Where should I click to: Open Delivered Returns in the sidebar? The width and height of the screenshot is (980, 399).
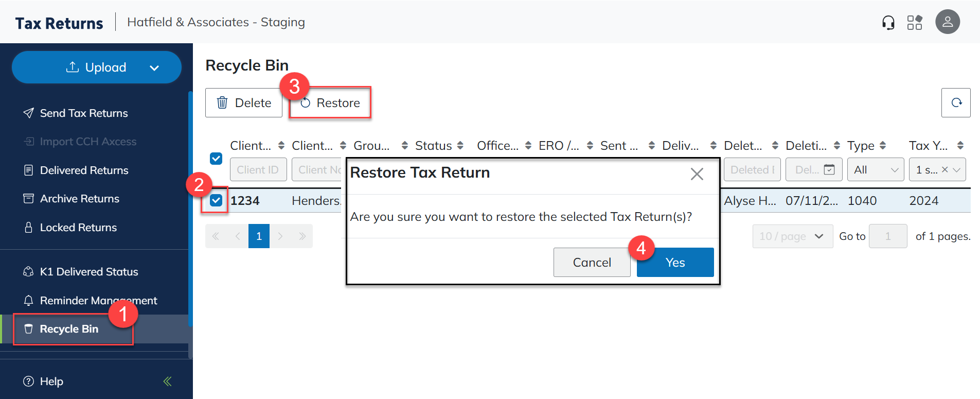(84, 170)
